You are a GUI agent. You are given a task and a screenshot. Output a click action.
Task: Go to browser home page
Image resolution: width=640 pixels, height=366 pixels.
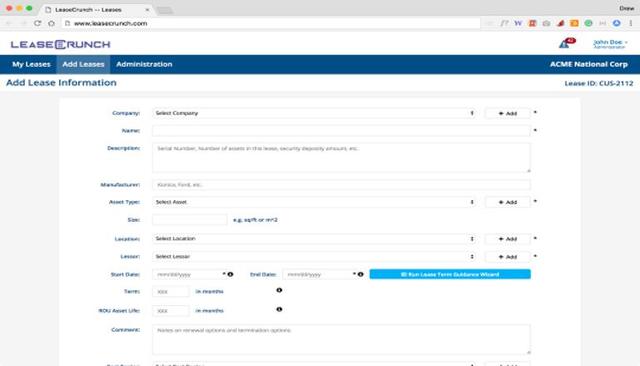51,23
